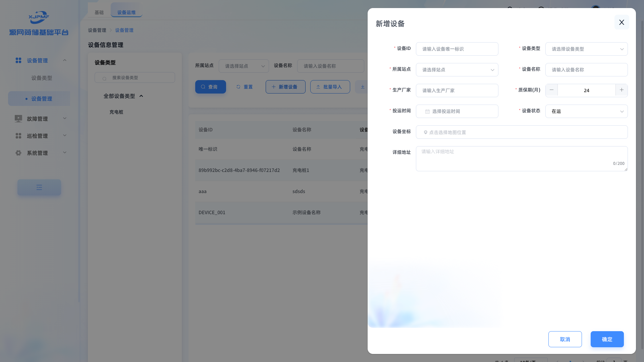This screenshot has height=362, width=644.
Task: Click the 确定 button
Action: pos(607,339)
